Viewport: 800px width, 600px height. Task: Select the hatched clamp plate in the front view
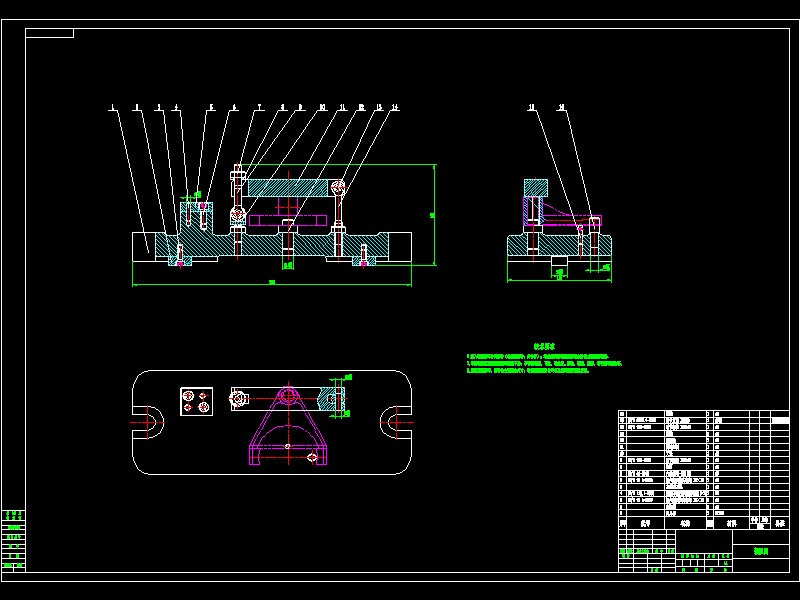click(x=288, y=188)
